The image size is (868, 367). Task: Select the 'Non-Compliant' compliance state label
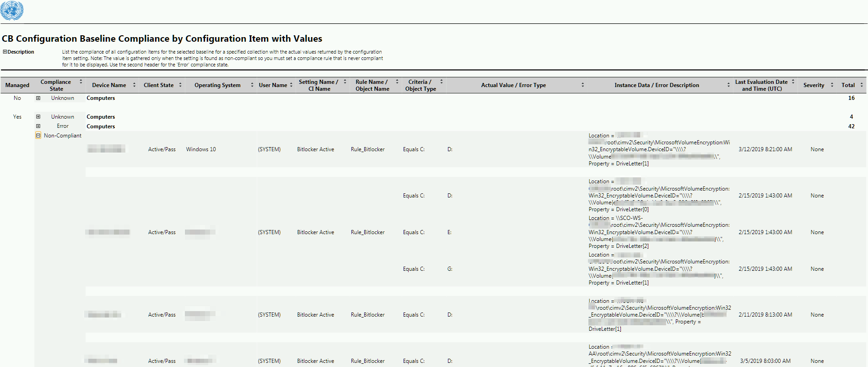[63, 136]
